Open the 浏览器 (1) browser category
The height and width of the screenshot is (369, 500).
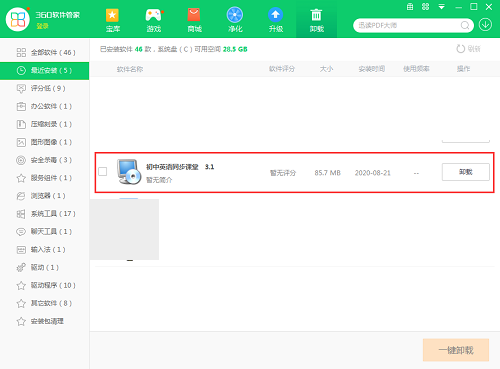tap(45, 196)
